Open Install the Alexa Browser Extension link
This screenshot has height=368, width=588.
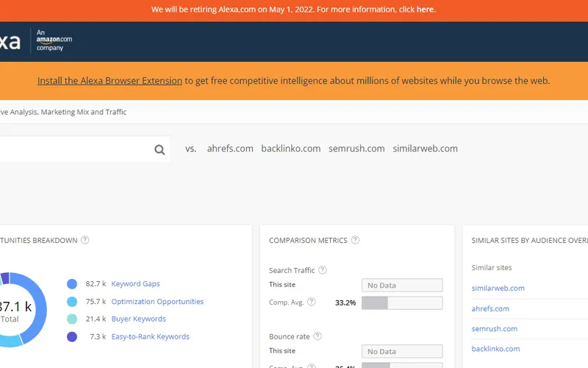[110, 81]
